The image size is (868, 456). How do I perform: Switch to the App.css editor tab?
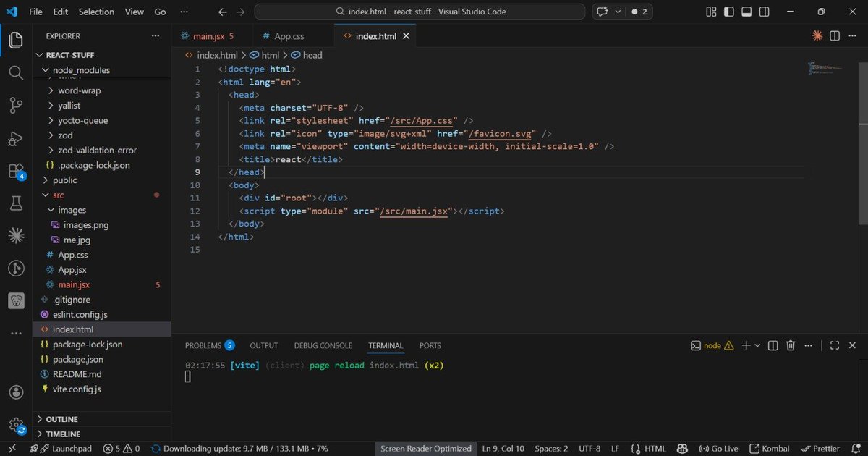click(289, 35)
